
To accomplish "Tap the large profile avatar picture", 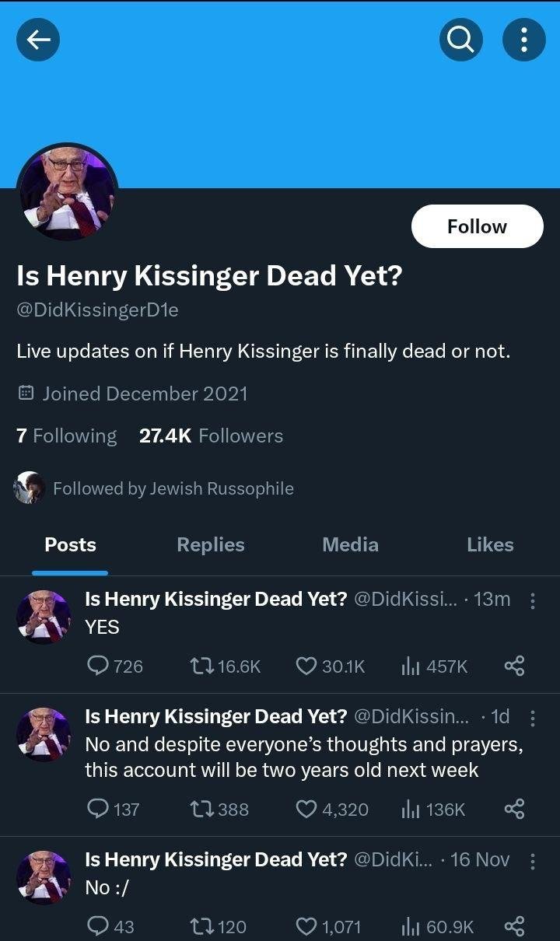I will (x=67, y=192).
